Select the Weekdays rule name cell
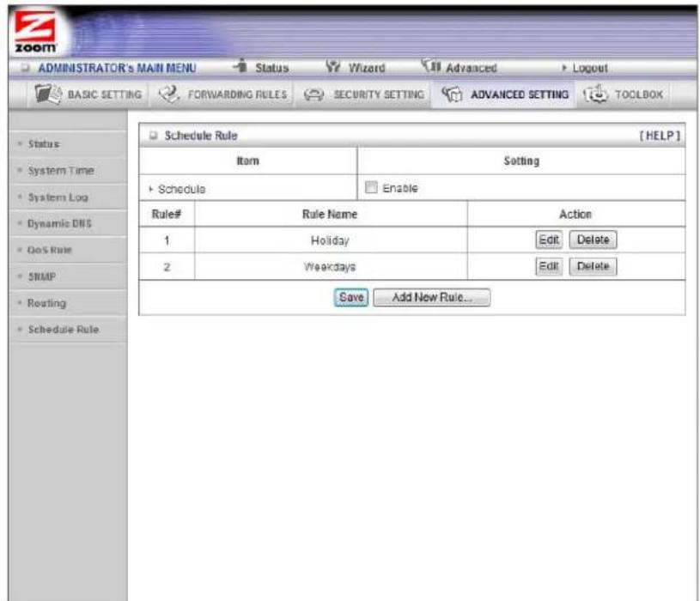Screen dimensions: 700x601 click(331, 267)
